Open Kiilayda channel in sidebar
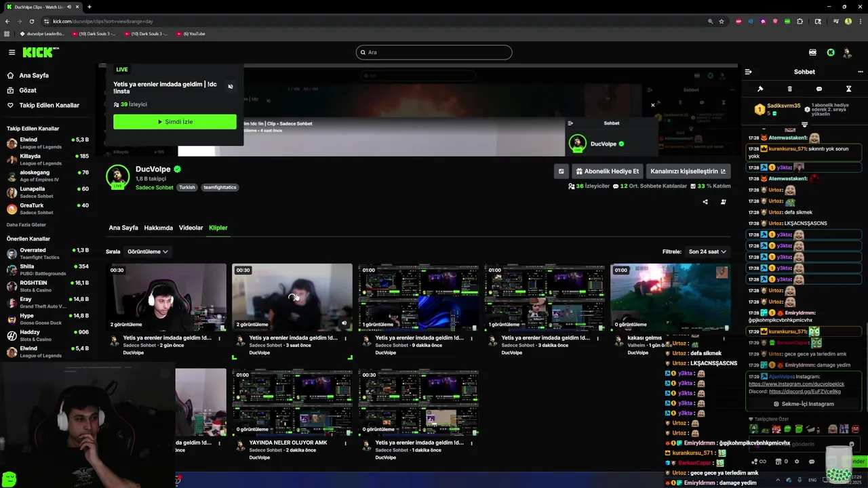The image size is (868, 488). pyautogui.click(x=47, y=159)
